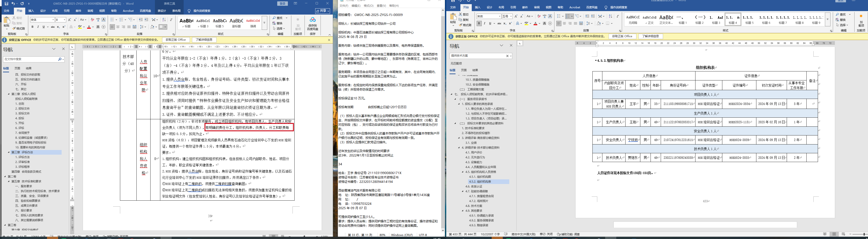Open 格式(O) menu in Notepad
The image size is (868, 239).
point(369,6)
